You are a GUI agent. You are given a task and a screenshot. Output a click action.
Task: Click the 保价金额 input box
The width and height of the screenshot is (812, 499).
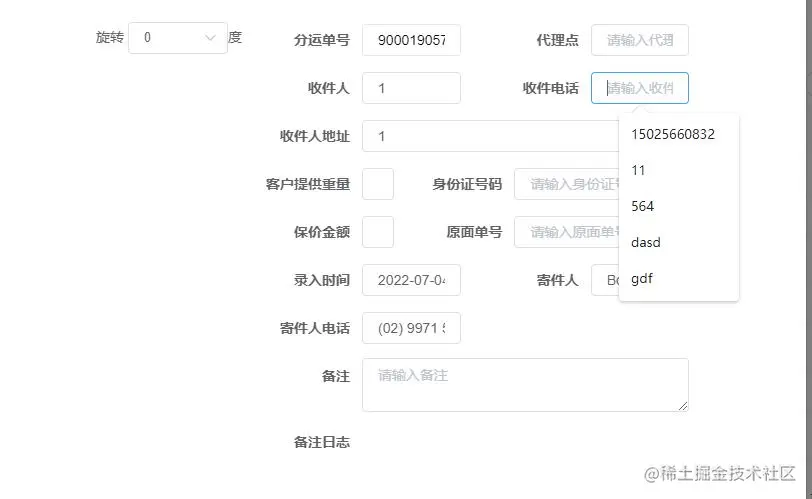click(x=378, y=232)
